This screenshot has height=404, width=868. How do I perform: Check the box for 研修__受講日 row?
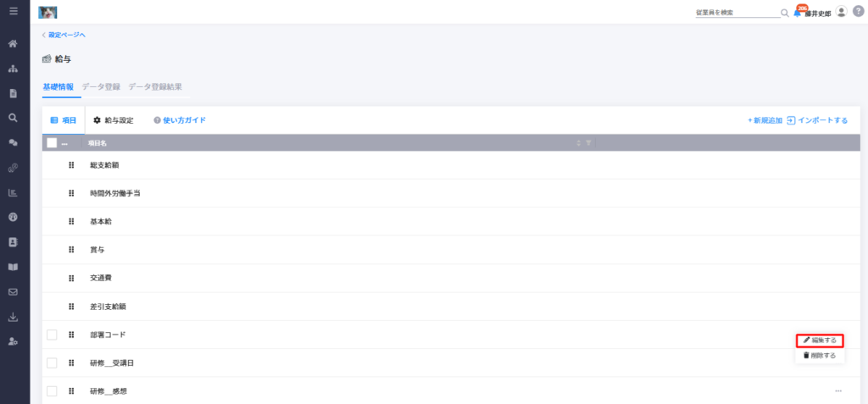(52, 363)
